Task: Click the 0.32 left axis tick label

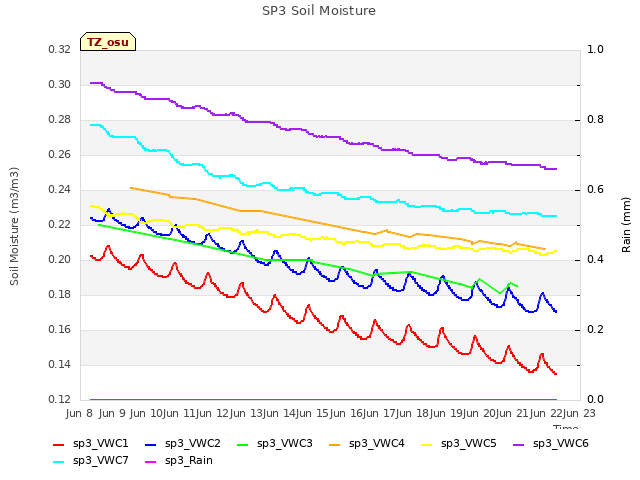Action: [60, 50]
